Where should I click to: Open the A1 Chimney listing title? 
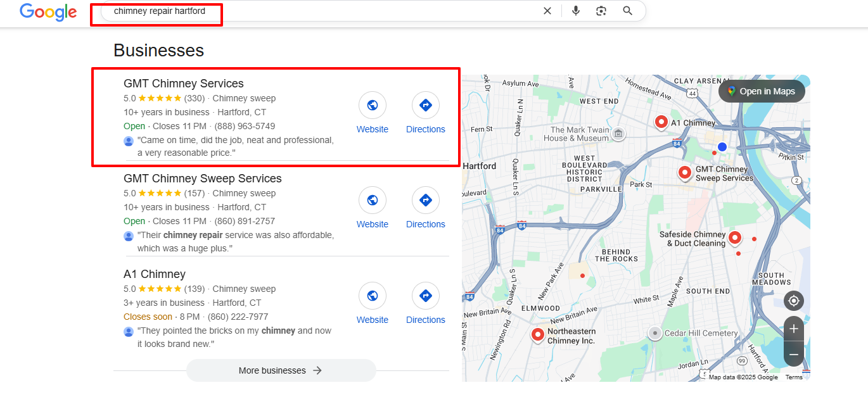155,274
